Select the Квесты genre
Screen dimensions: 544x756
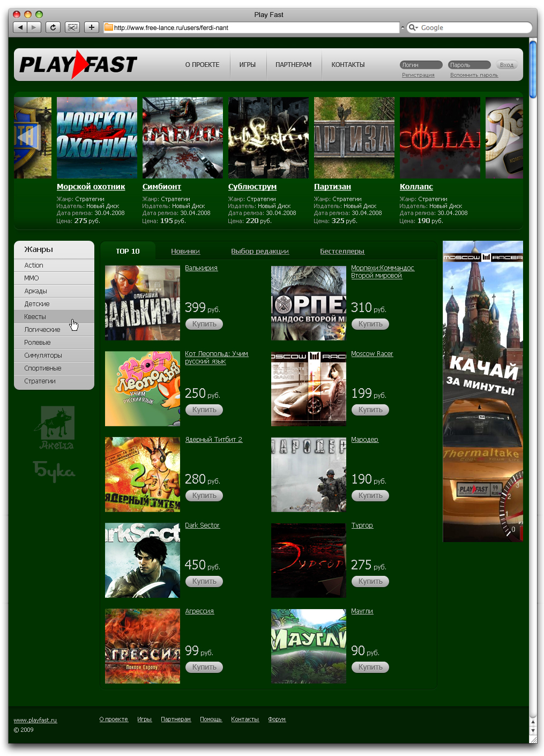35,317
